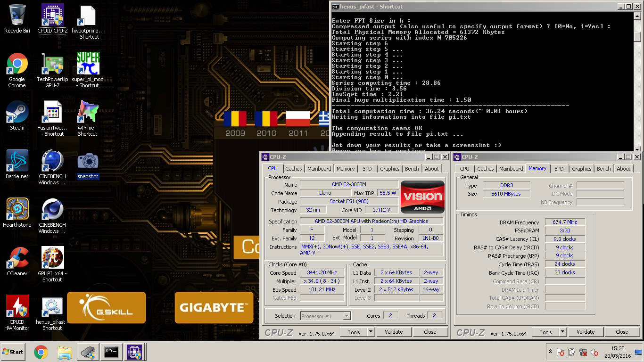Click memory Size value 5610 MBytes

click(x=507, y=194)
